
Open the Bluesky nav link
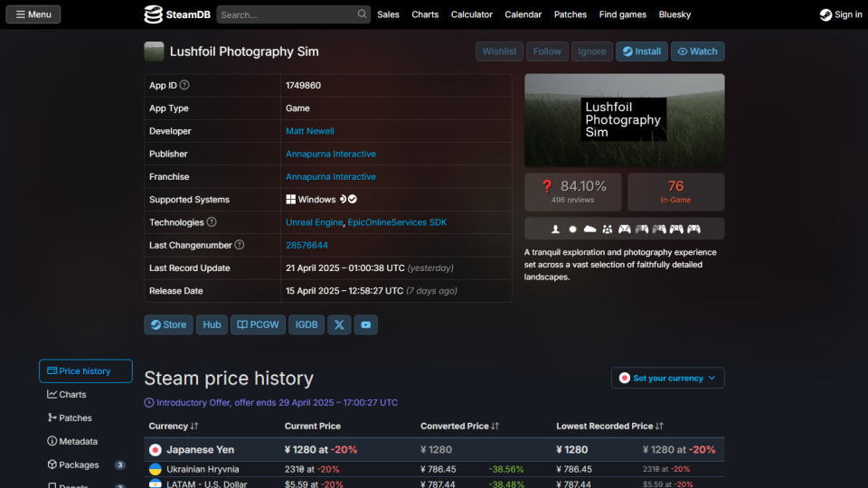coord(675,14)
